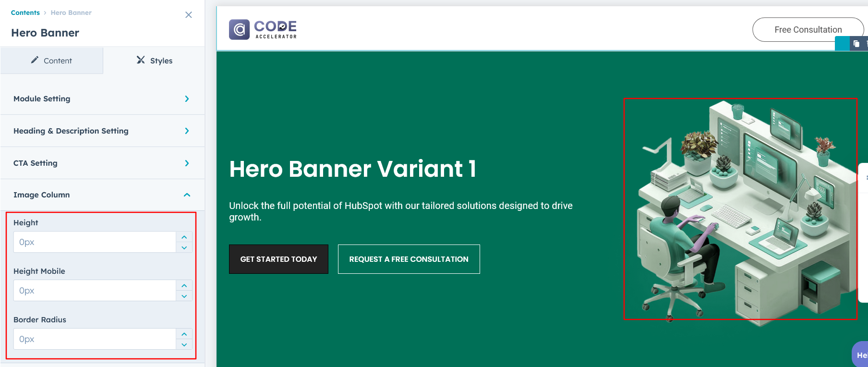
Task: Click Request a Free Consultation button
Action: pyautogui.click(x=409, y=259)
